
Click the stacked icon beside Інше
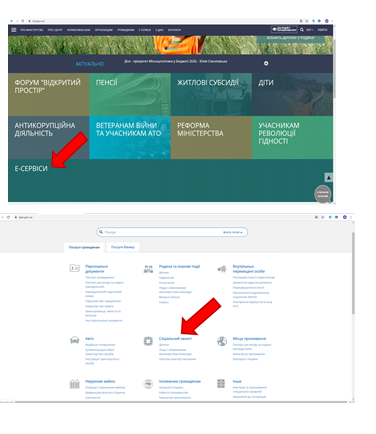point(221,383)
